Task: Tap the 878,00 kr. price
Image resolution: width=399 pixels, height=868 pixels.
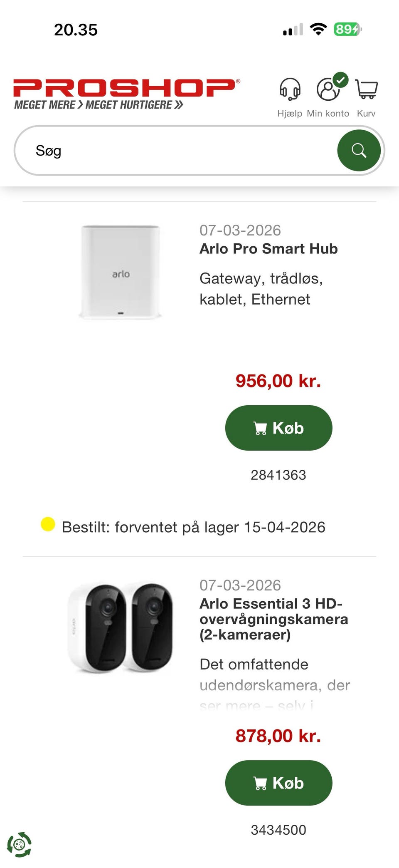Action: (x=278, y=736)
